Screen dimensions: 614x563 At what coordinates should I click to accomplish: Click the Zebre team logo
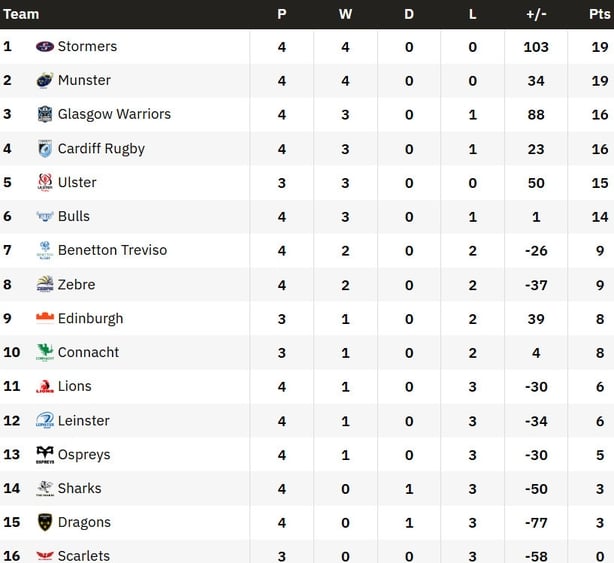point(44,285)
